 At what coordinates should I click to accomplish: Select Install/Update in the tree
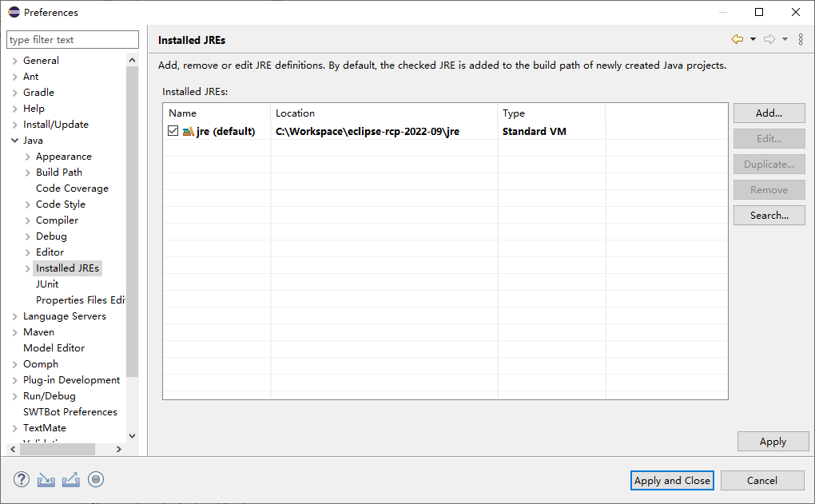tap(56, 125)
